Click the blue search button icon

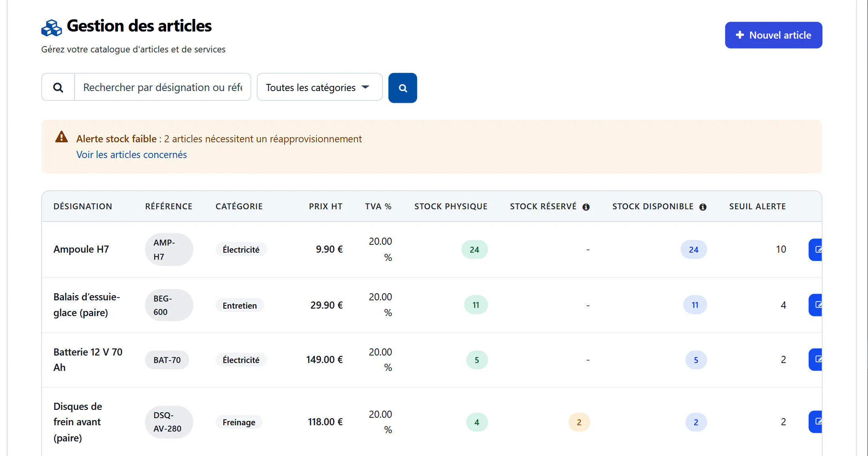click(x=402, y=88)
